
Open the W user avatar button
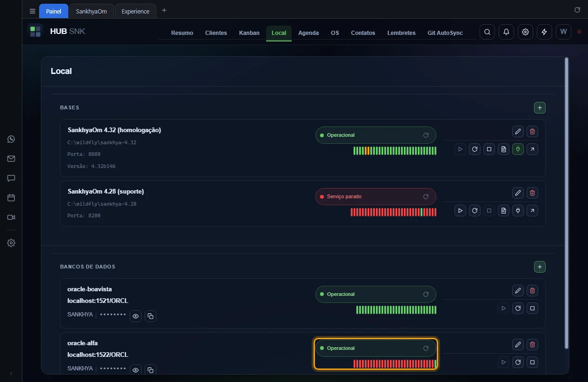[563, 32]
